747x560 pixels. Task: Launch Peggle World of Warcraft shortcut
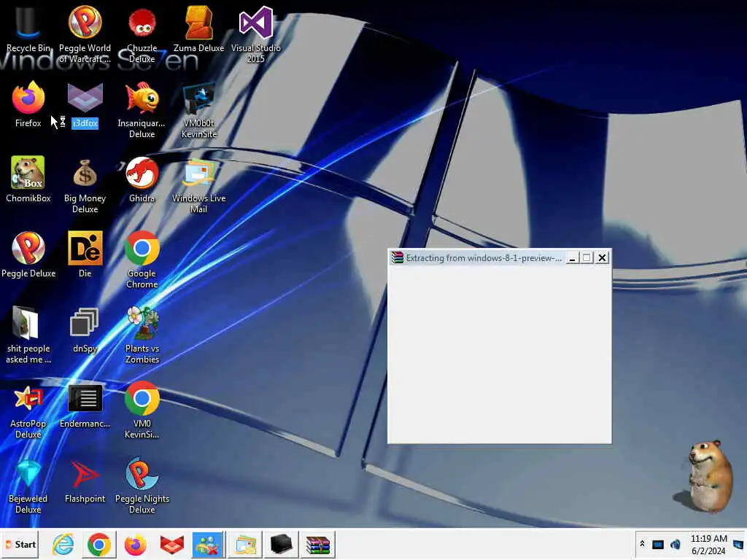pyautogui.click(x=85, y=34)
